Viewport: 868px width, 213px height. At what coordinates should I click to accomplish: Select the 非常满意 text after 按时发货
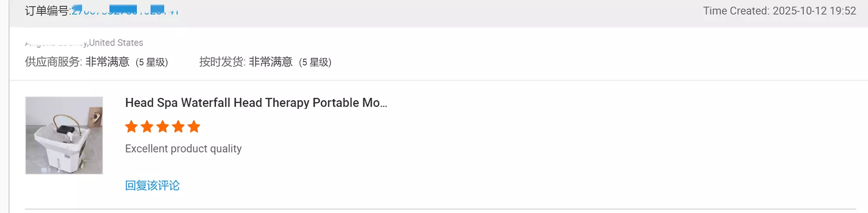[x=270, y=62]
